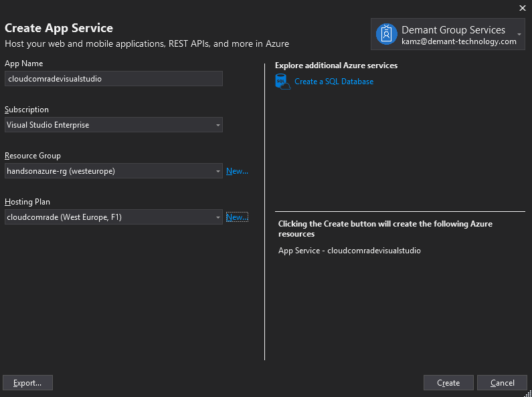Click New link beside Hosting Plan
Image resolution: width=532 pixels, height=397 pixels.
click(237, 217)
